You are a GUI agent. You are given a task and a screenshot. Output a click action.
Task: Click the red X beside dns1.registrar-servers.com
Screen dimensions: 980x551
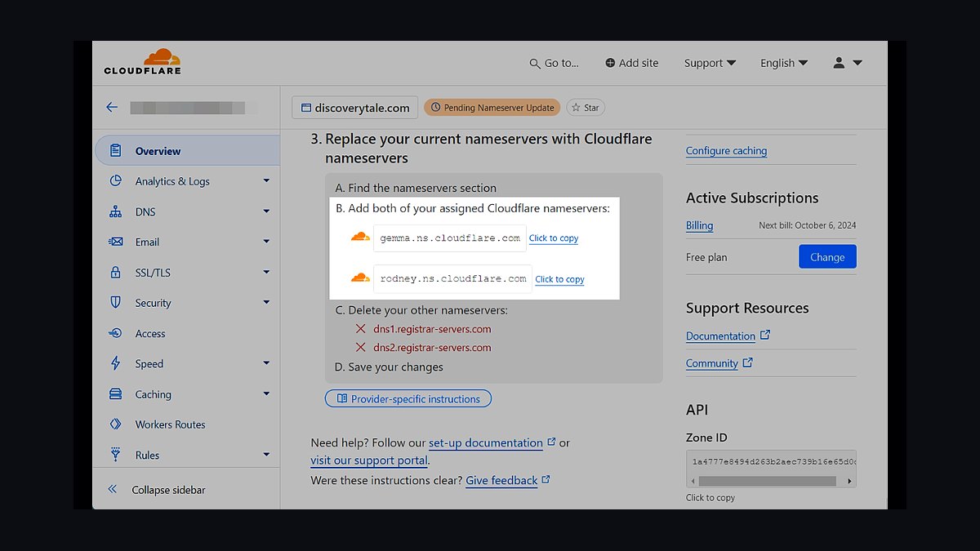[360, 329]
